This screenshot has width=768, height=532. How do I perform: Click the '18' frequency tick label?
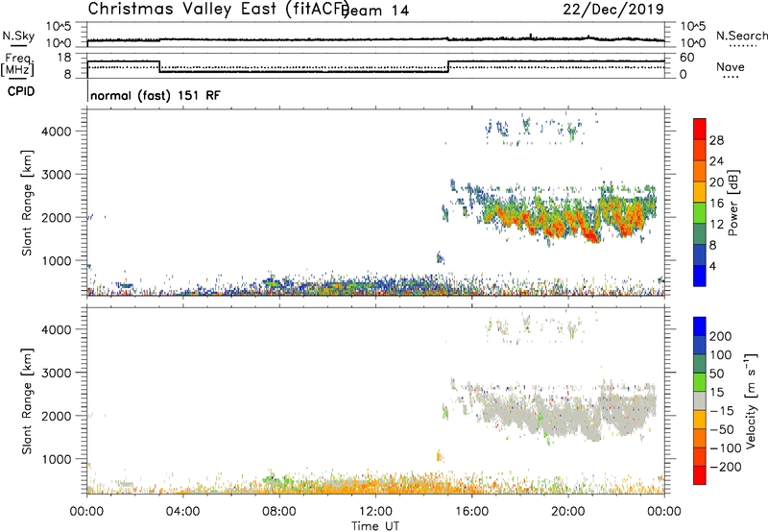pos(63,58)
